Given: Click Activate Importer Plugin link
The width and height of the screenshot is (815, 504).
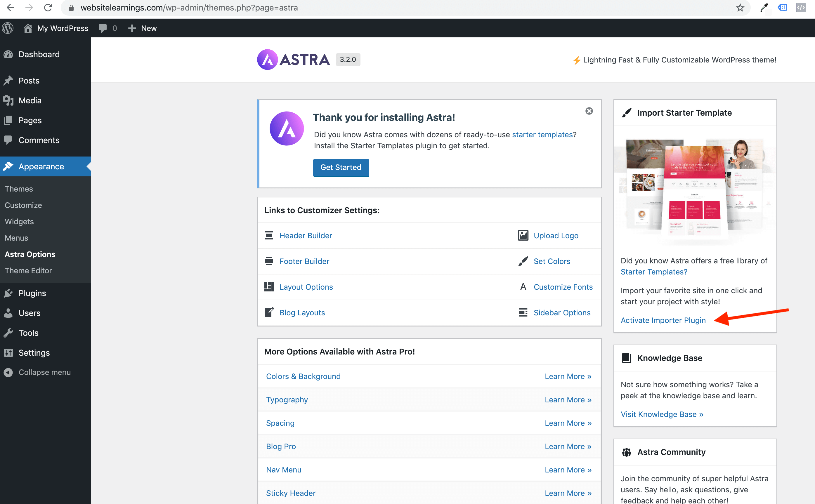Looking at the screenshot, I should point(663,320).
